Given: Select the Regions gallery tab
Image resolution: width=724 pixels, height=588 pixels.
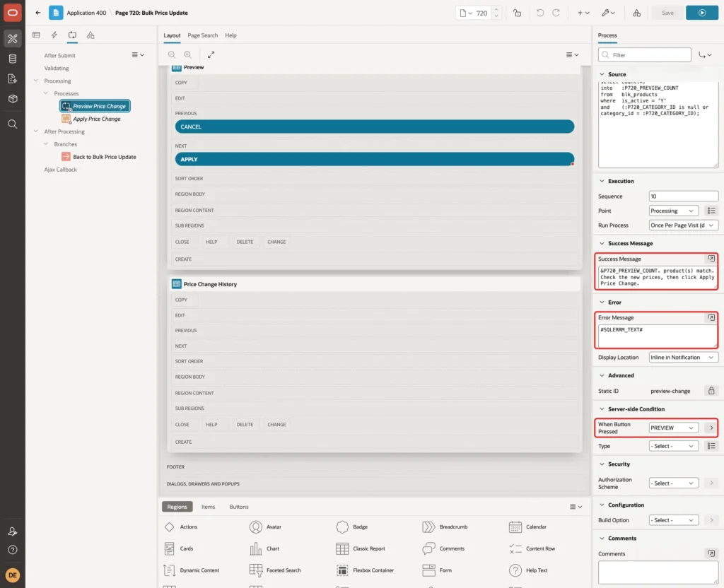Looking at the screenshot, I should tap(177, 507).
